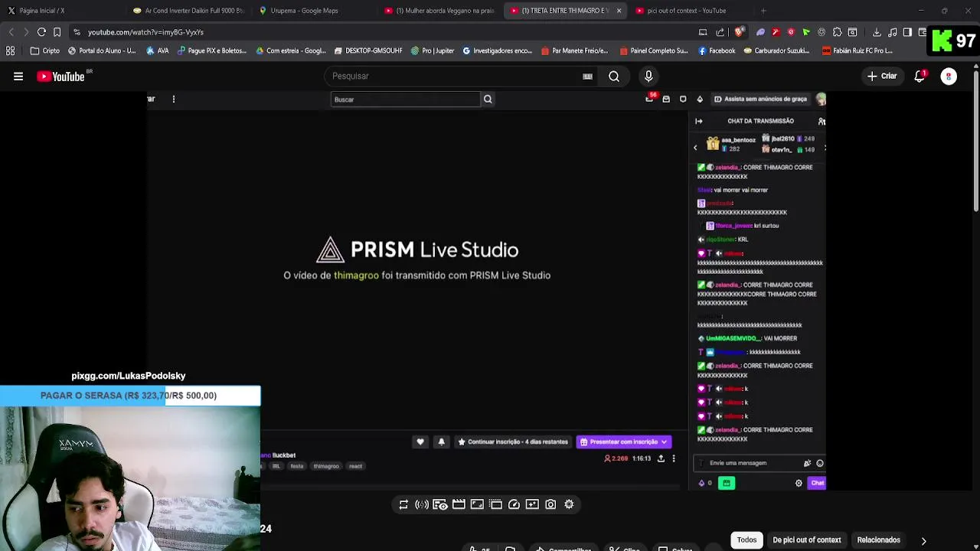
Task: Reload the page in the browser
Action: (x=41, y=32)
